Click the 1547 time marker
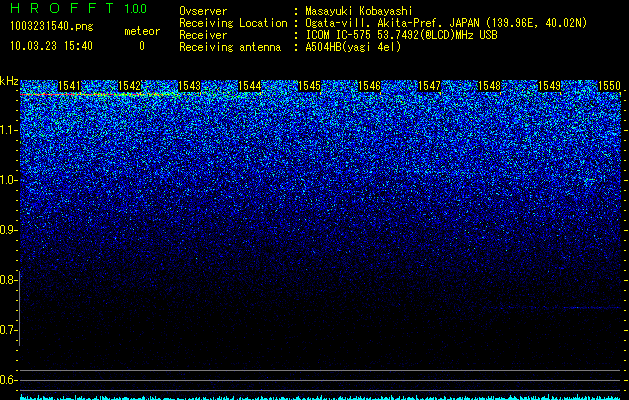 tap(430, 86)
